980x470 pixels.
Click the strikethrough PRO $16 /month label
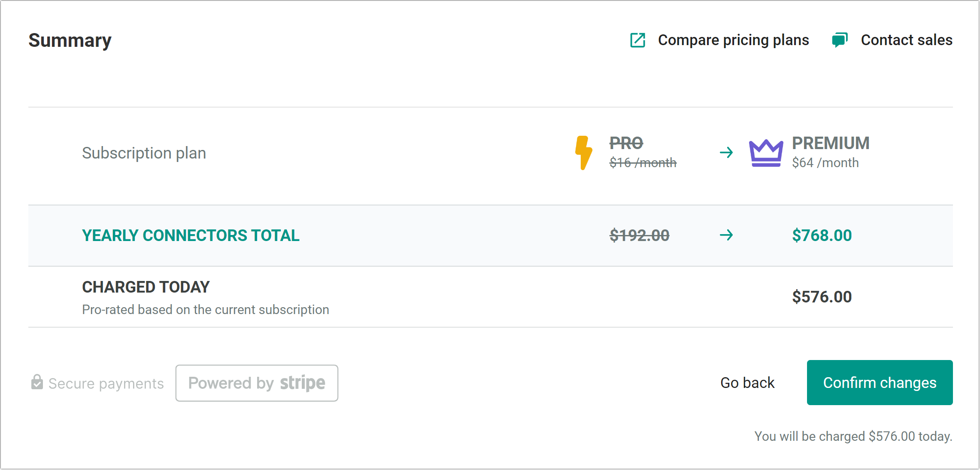tap(643, 153)
